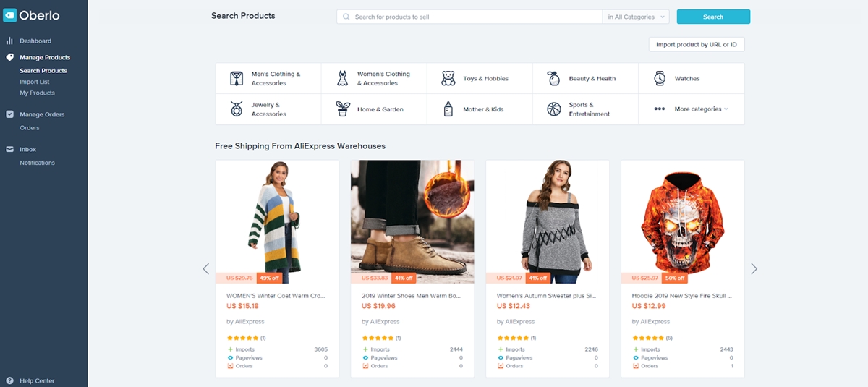Open the 'in All Categories' dropdown
The image size is (868, 387).
click(x=636, y=17)
